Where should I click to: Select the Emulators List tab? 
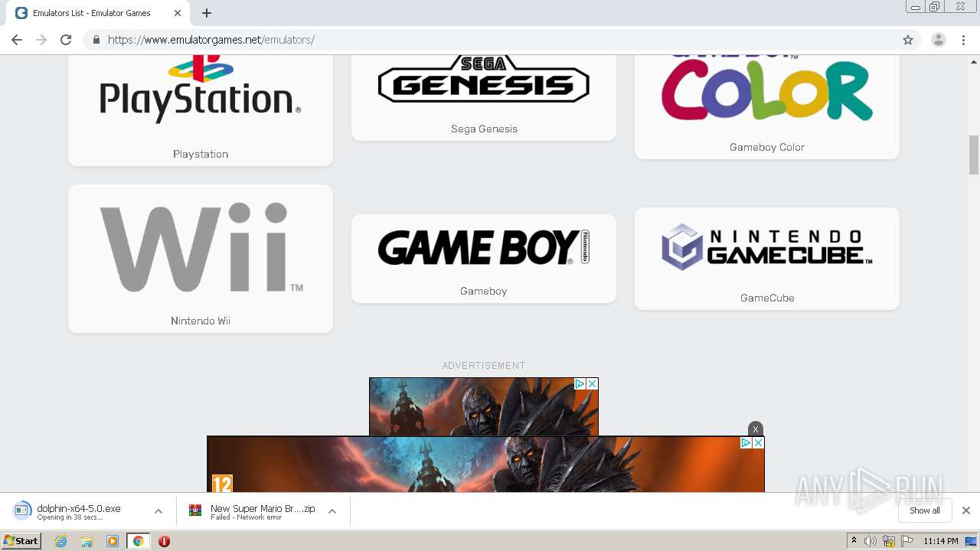tap(98, 13)
